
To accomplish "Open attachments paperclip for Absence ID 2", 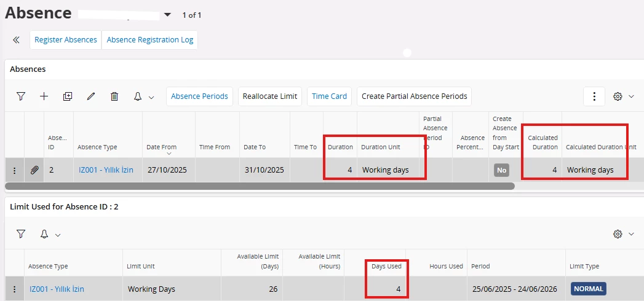I will point(34,170).
